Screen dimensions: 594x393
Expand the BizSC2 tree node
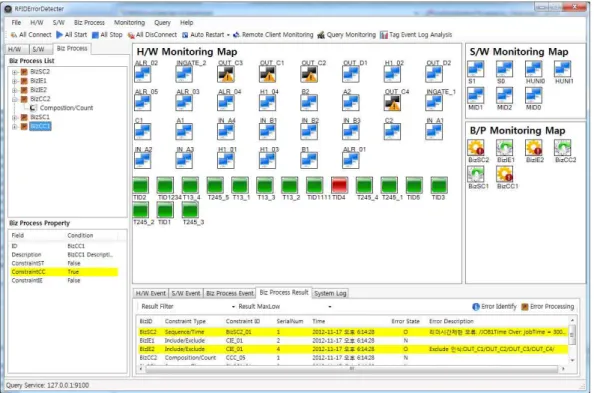[14, 72]
